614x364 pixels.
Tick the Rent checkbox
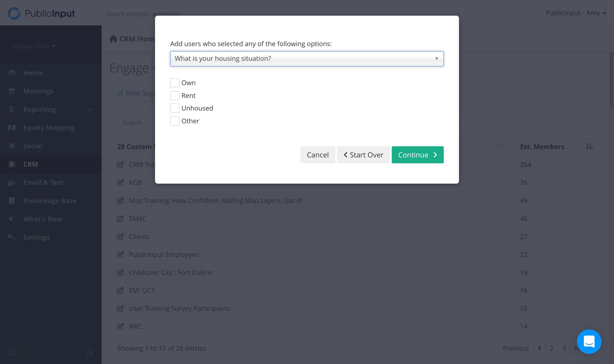pos(175,95)
